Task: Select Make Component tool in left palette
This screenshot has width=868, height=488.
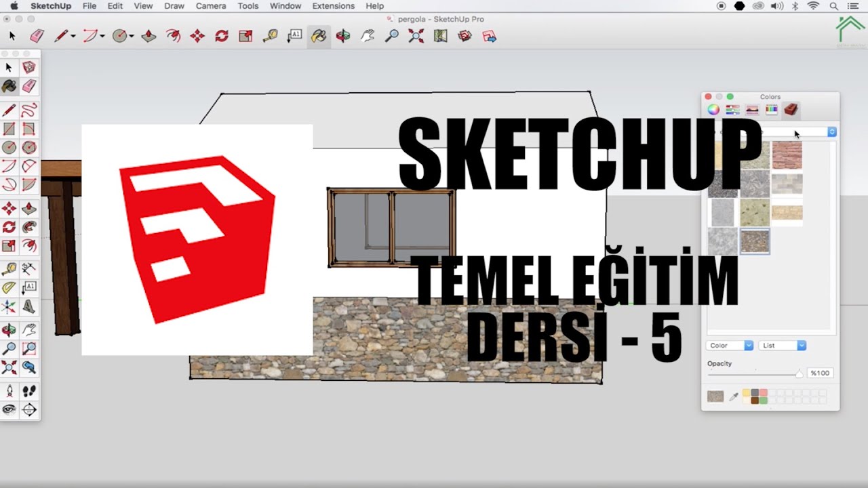Action: [29, 67]
